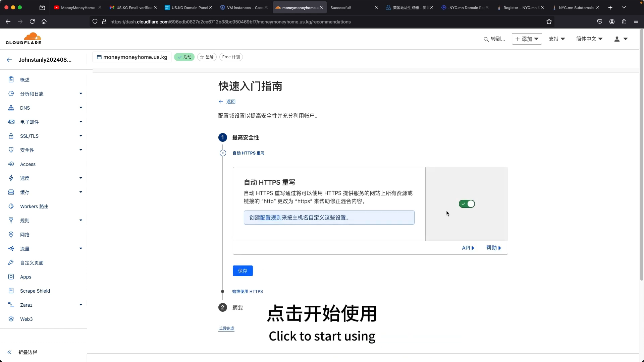The image size is (644, 362).
Task: Click the Apps icon in sidebar
Action: tap(11, 277)
